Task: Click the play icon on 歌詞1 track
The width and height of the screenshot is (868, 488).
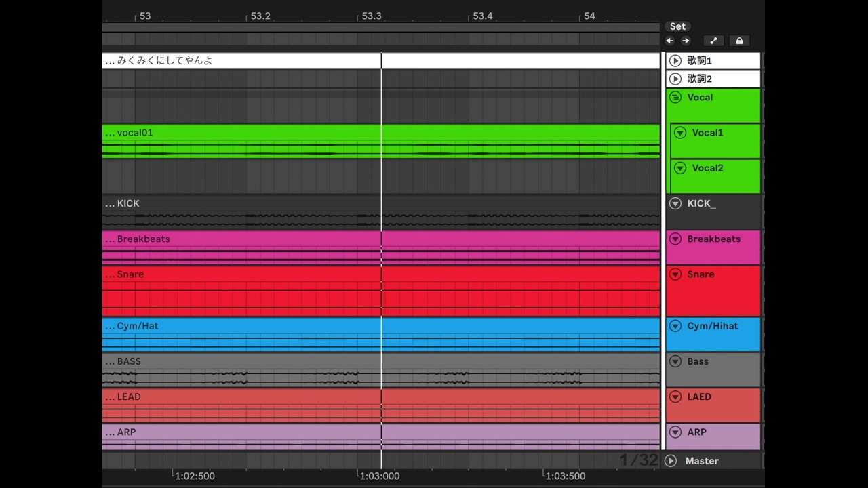Action: coord(675,61)
